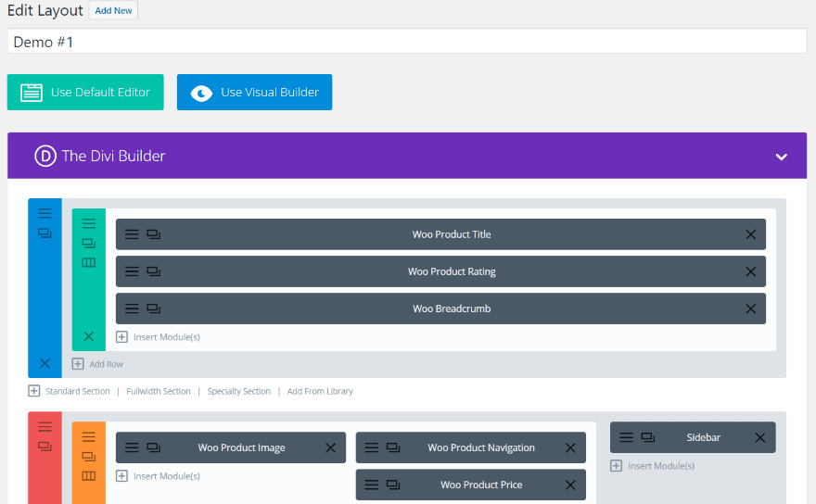Open settings on Woo Product Image module

pyautogui.click(x=132, y=447)
